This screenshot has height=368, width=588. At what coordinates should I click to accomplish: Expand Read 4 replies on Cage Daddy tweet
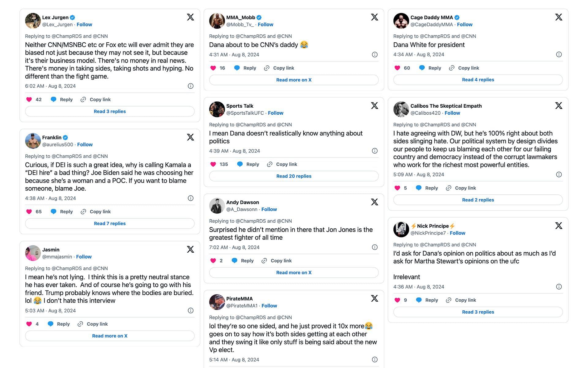click(x=478, y=80)
